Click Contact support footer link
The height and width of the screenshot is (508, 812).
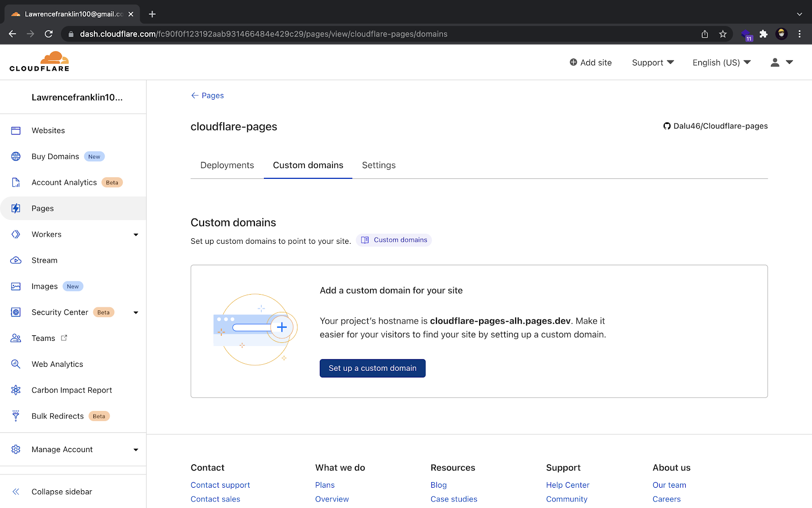[220, 485]
